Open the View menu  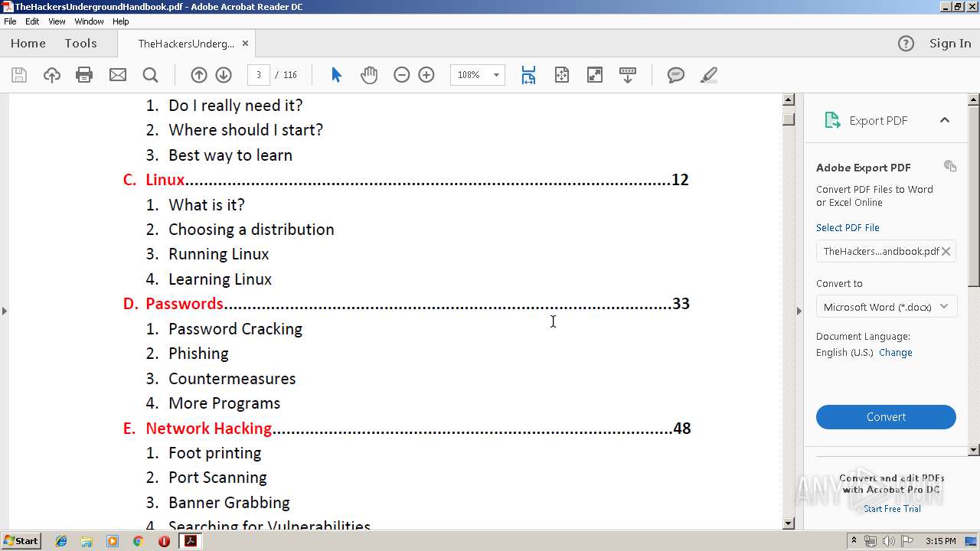[x=57, y=21]
